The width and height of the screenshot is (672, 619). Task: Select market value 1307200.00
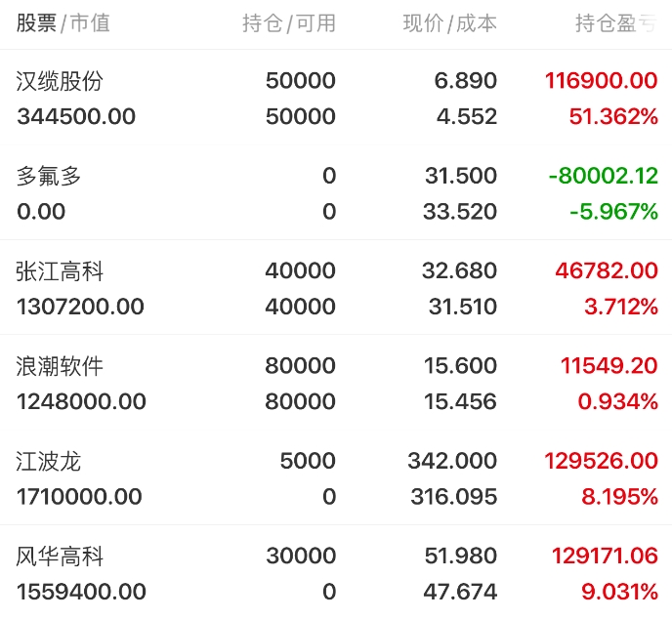click(x=80, y=307)
